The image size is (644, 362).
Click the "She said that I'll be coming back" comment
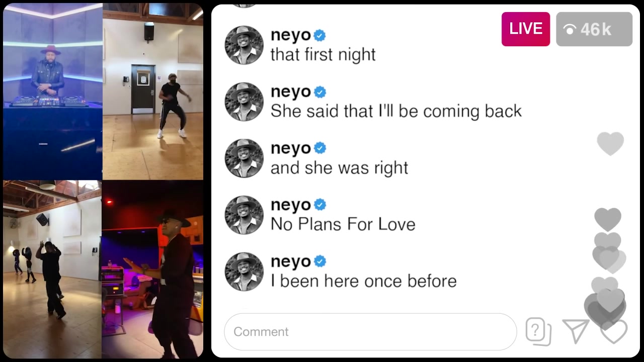(396, 111)
